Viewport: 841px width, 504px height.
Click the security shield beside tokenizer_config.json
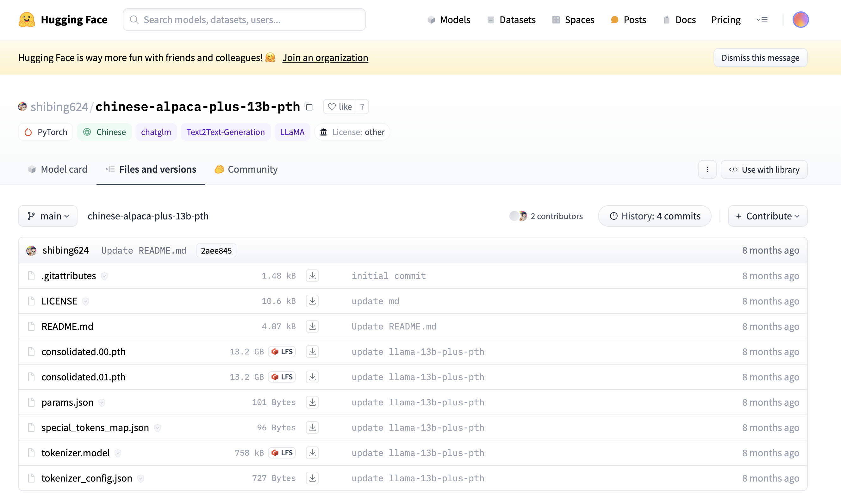[141, 478]
